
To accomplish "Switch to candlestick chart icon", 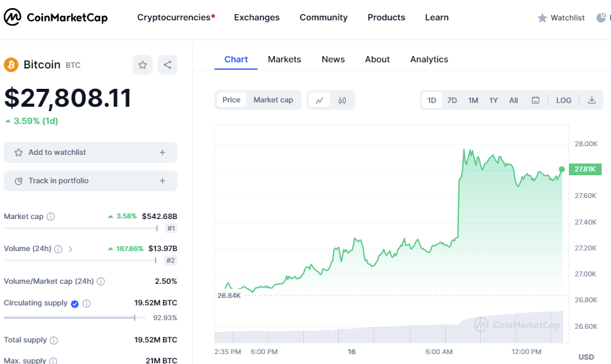I will point(342,100).
